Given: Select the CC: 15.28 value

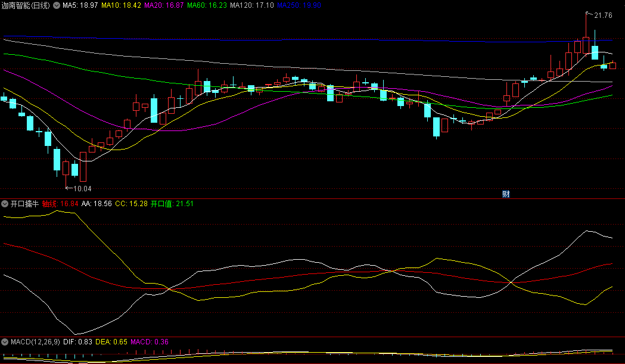Looking at the screenshot, I should tap(131, 204).
